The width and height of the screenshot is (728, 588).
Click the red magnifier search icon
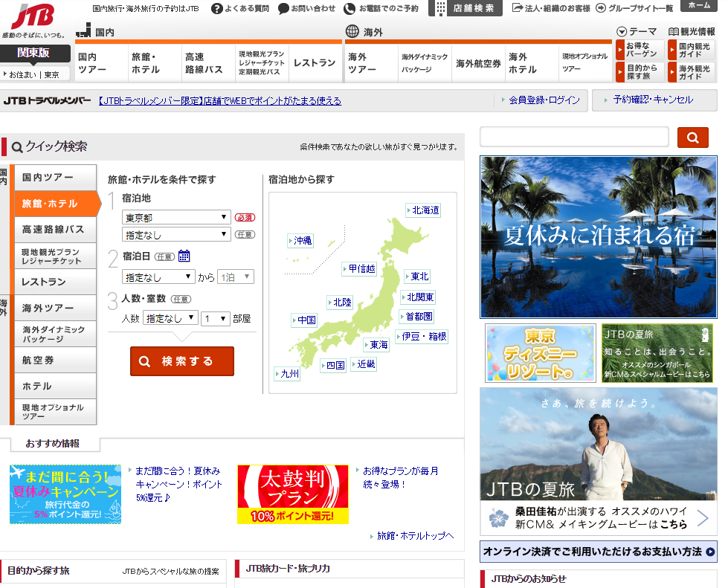(x=692, y=137)
